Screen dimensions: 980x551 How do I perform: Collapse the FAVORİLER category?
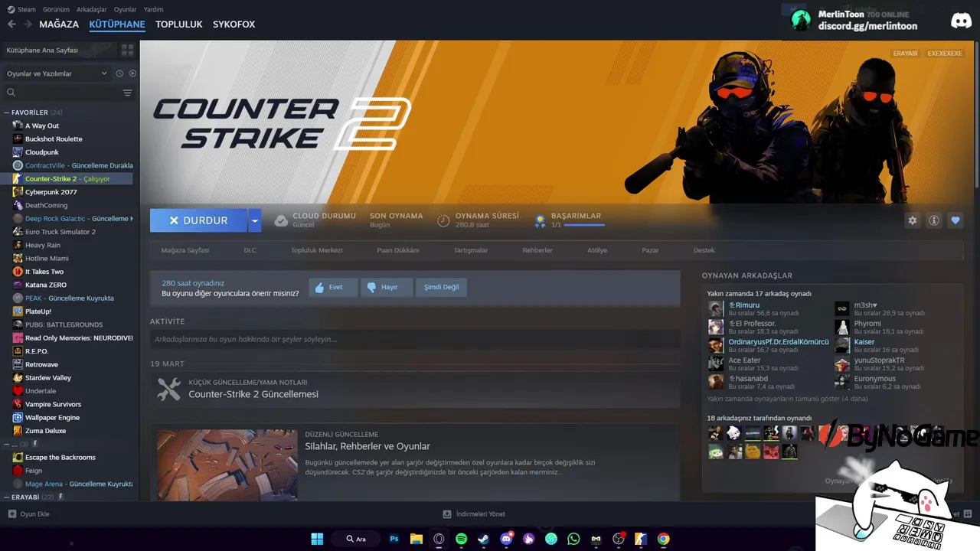click(6, 112)
